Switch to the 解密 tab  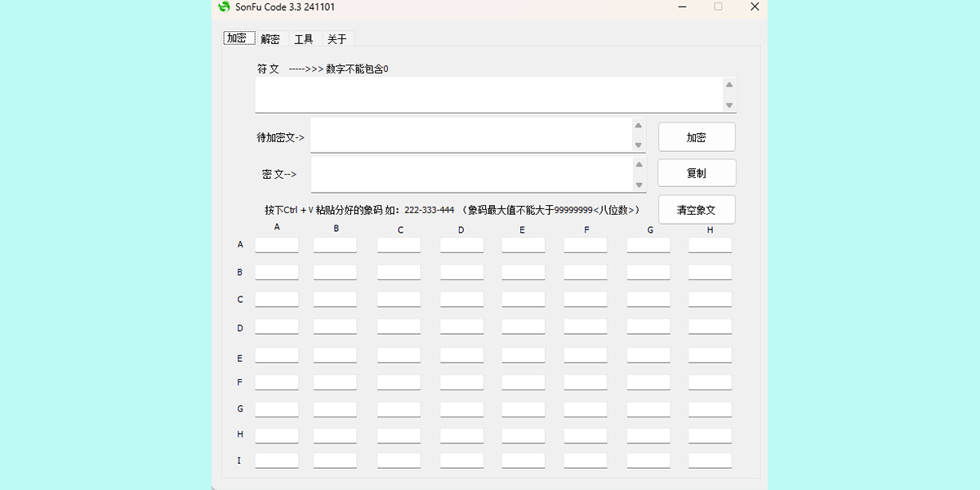pyautogui.click(x=270, y=38)
